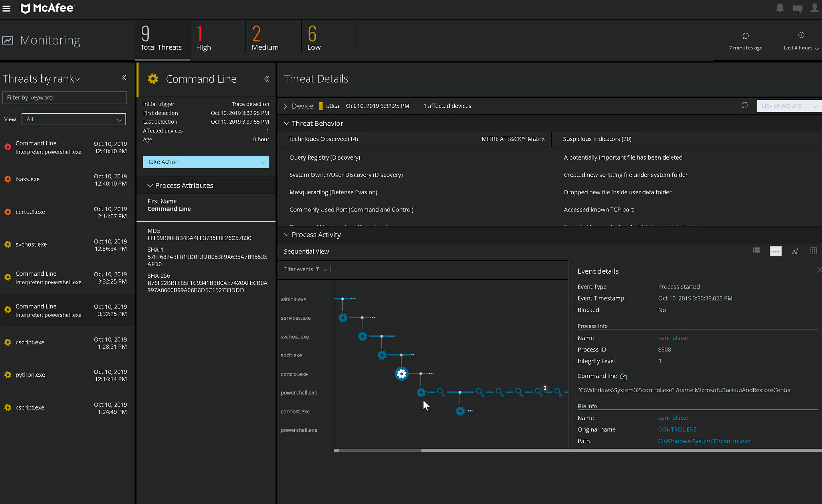Click the Command Line gear icon header
This screenshot has width=822, height=504.
pos(153,79)
